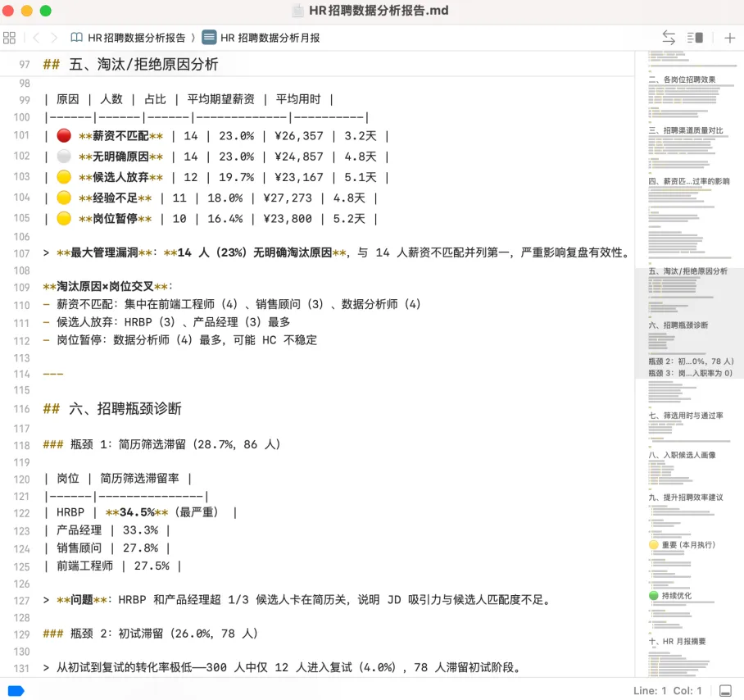Jump to 重要 (本月执行) in outline

coord(688,545)
